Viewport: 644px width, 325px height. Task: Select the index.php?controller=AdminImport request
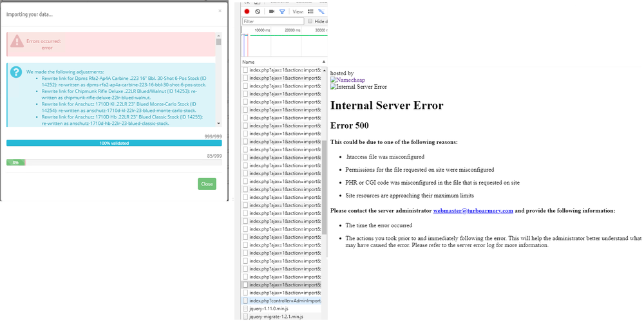point(281,301)
